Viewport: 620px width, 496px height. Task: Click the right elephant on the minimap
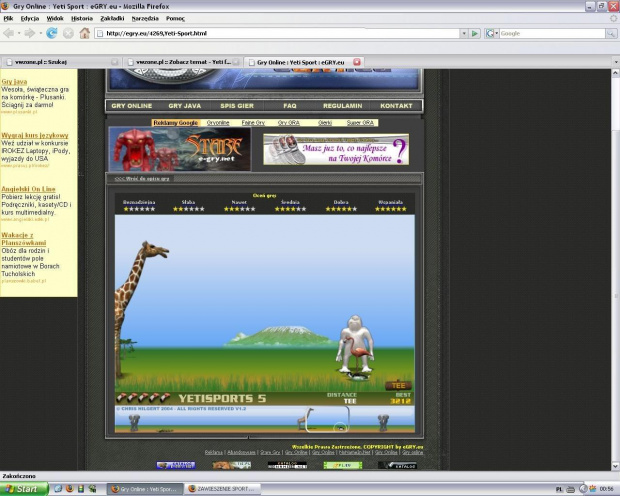coord(383,422)
